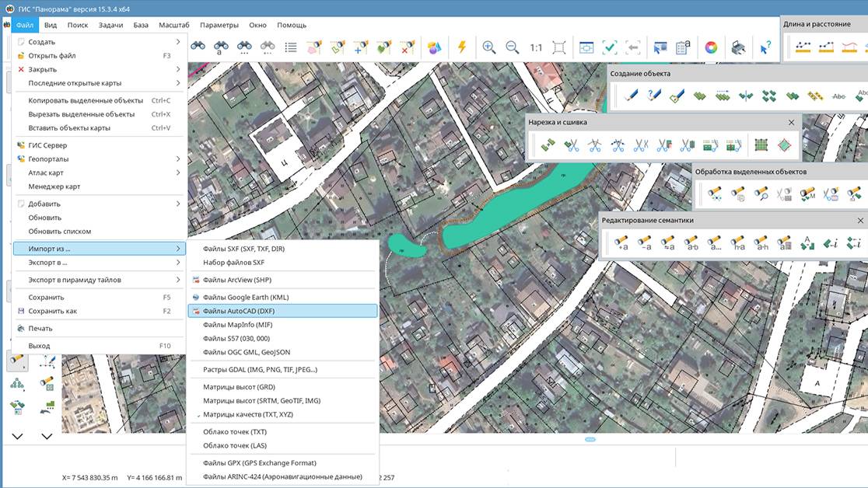This screenshot has width=868, height=488.
Task: Open the Параметры menu
Action: [219, 25]
